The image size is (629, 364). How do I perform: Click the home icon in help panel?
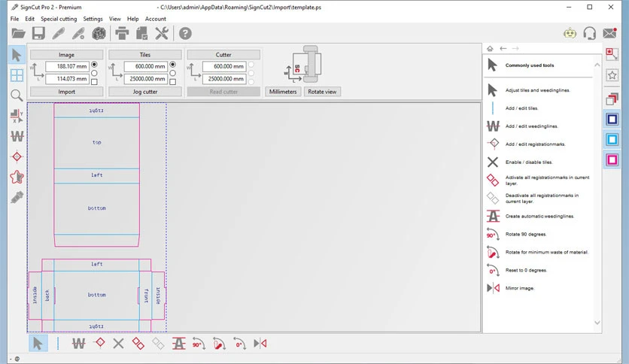click(x=490, y=48)
